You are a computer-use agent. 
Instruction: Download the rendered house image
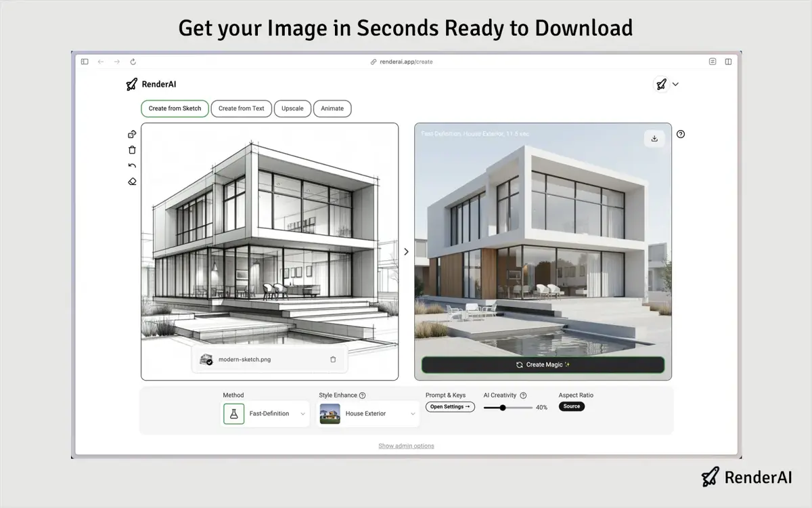[654, 138]
